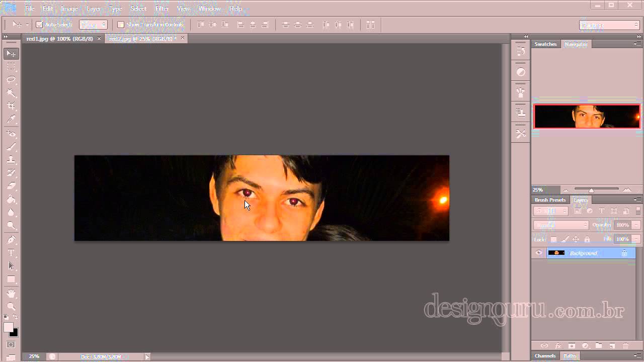This screenshot has width=644, height=362.
Task: Click the Create new group folder icon
Action: (599, 346)
